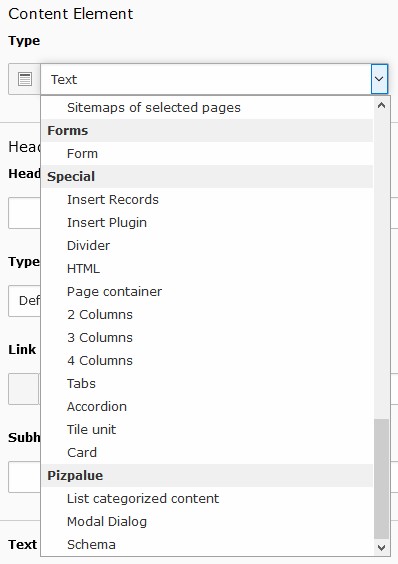Select Page container option
The width and height of the screenshot is (398, 564).
point(207,292)
